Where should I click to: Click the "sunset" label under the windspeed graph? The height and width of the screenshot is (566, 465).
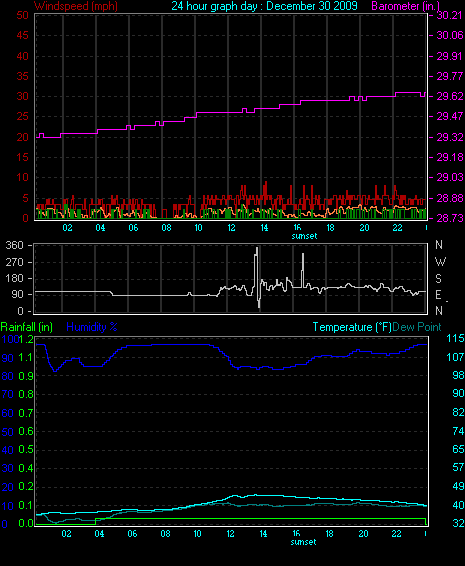(x=304, y=236)
